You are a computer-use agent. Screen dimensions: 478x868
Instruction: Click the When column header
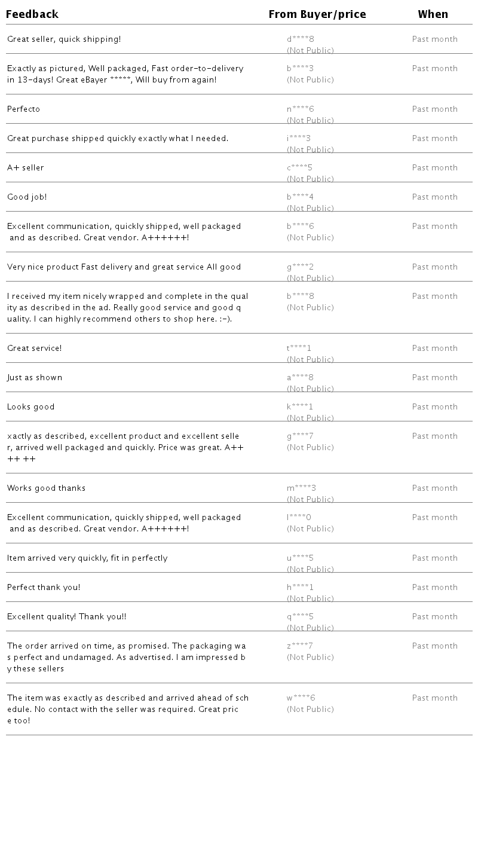(x=433, y=14)
